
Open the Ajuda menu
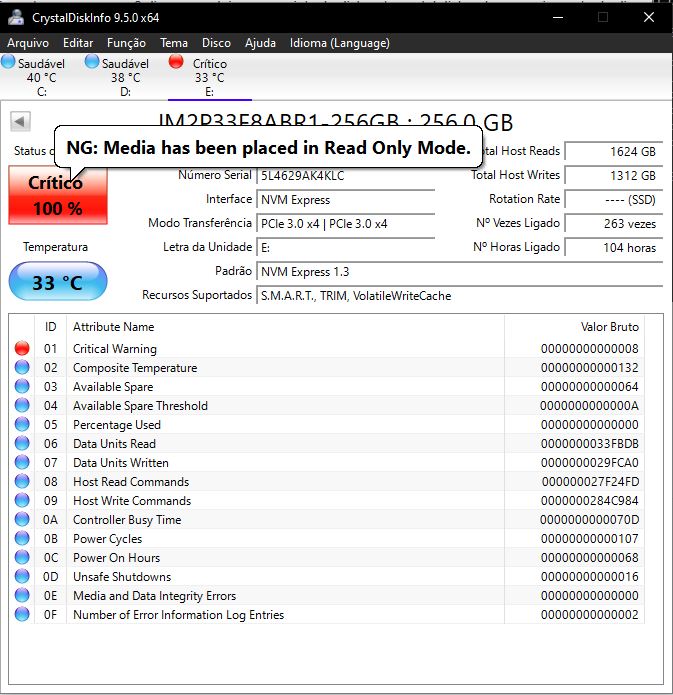pos(260,43)
